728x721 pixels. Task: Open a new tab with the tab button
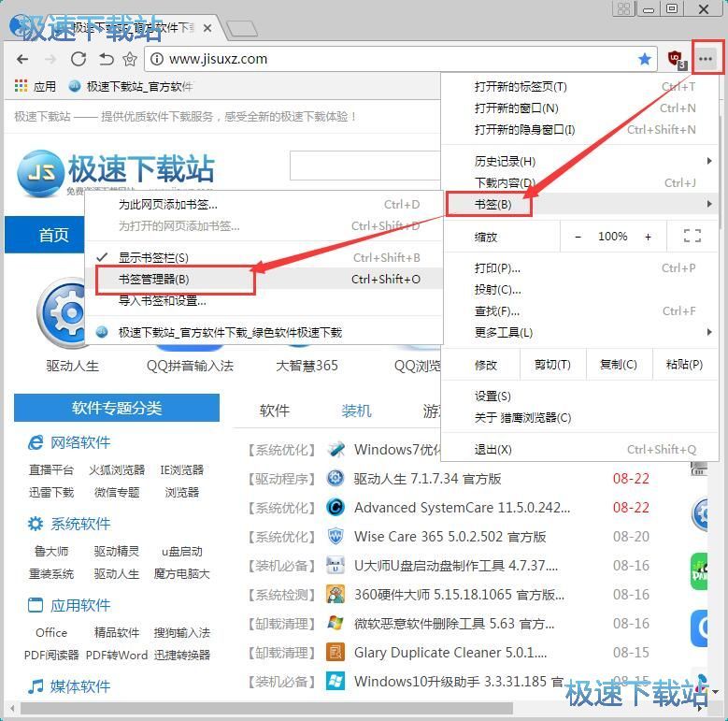tap(241, 29)
